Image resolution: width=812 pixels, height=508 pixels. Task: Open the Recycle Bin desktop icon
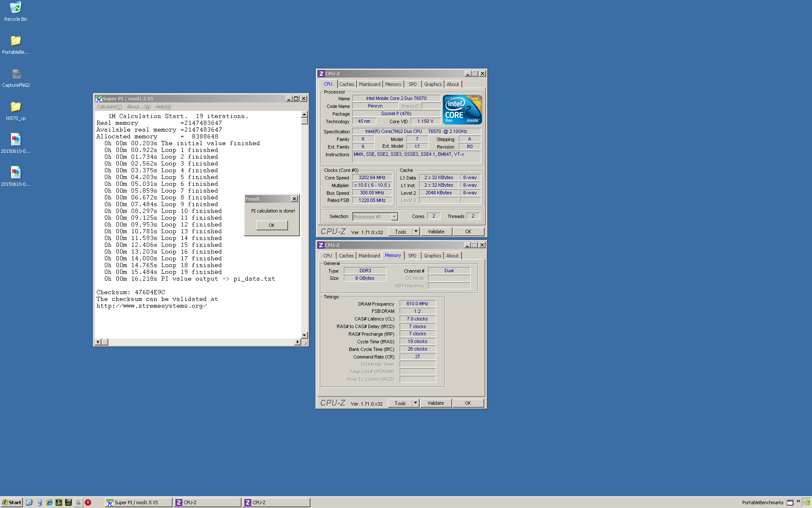tap(16, 11)
